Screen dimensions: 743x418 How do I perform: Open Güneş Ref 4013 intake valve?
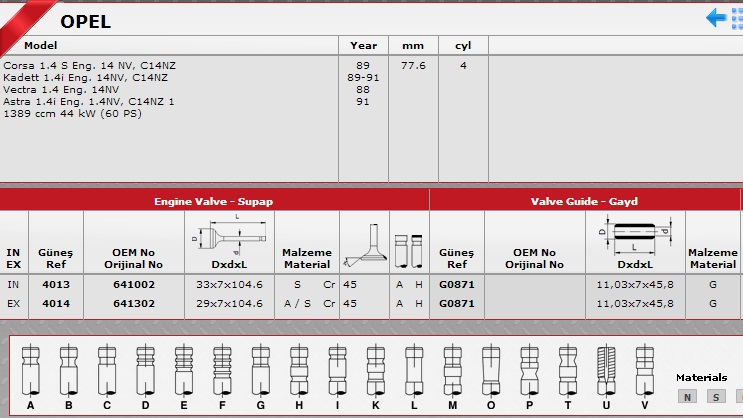[56, 285]
